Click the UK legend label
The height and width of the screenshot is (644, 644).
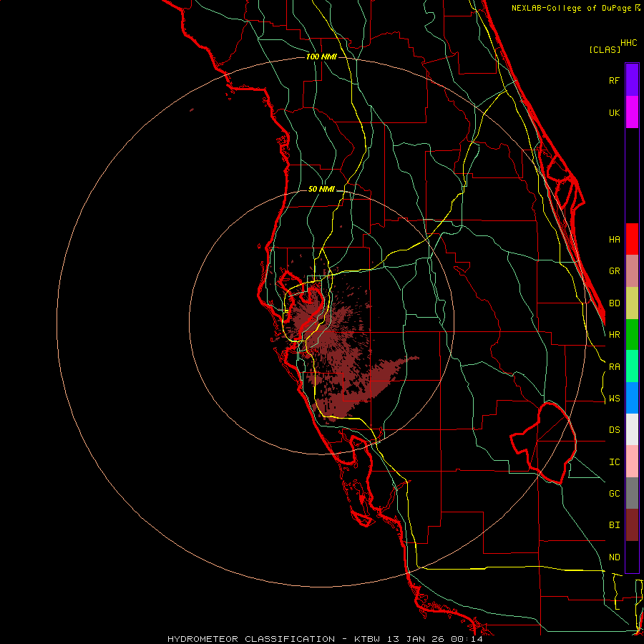click(x=614, y=113)
